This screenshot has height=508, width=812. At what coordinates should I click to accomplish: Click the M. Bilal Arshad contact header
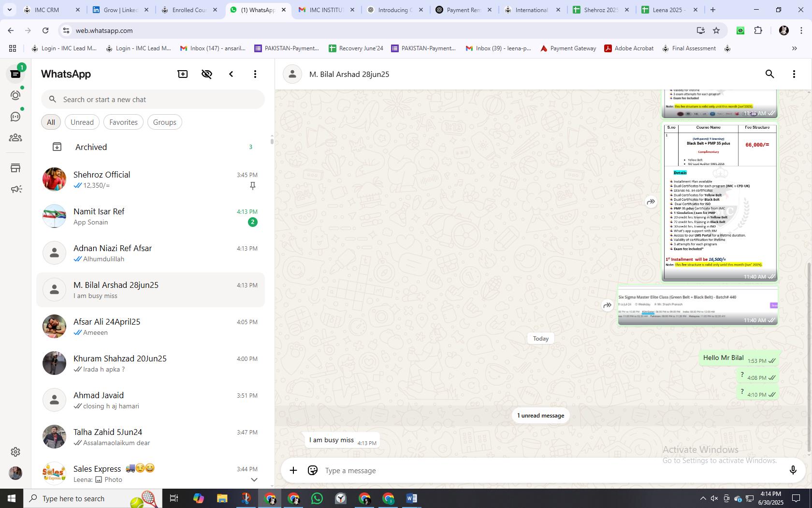(349, 74)
